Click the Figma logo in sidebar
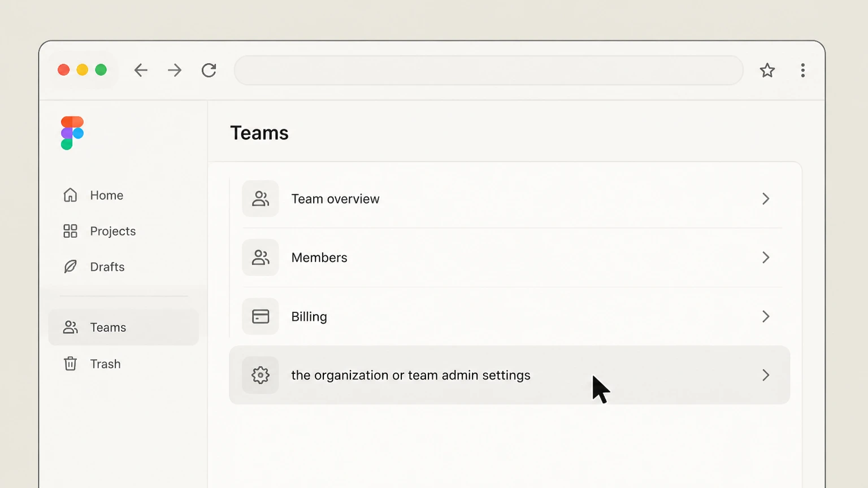 pos(72,133)
